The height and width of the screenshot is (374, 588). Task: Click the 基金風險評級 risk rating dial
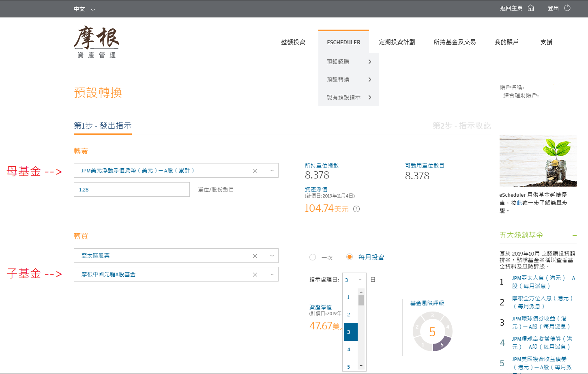pyautogui.click(x=432, y=331)
